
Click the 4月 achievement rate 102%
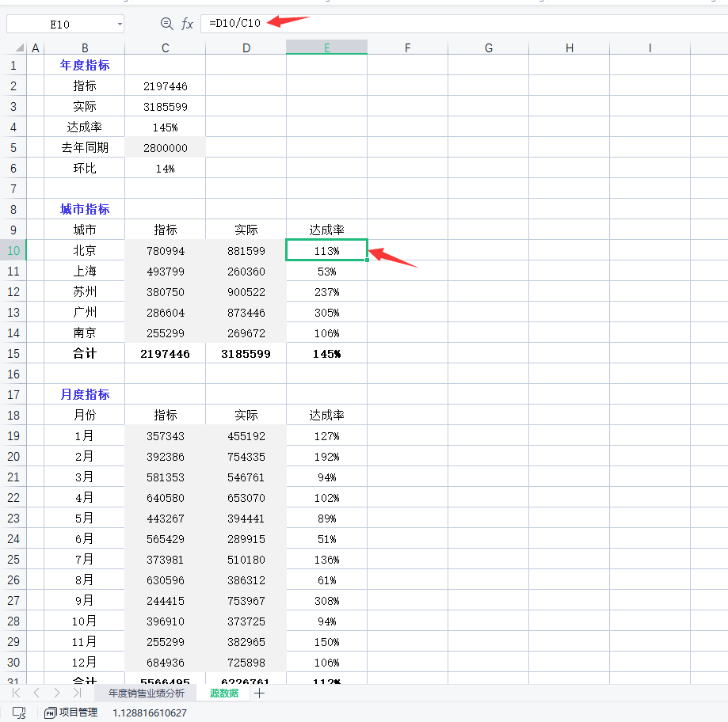coord(327,497)
